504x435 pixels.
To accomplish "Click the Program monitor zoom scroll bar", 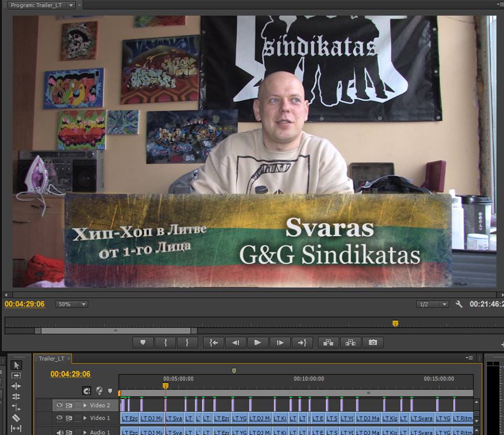I will point(115,331).
